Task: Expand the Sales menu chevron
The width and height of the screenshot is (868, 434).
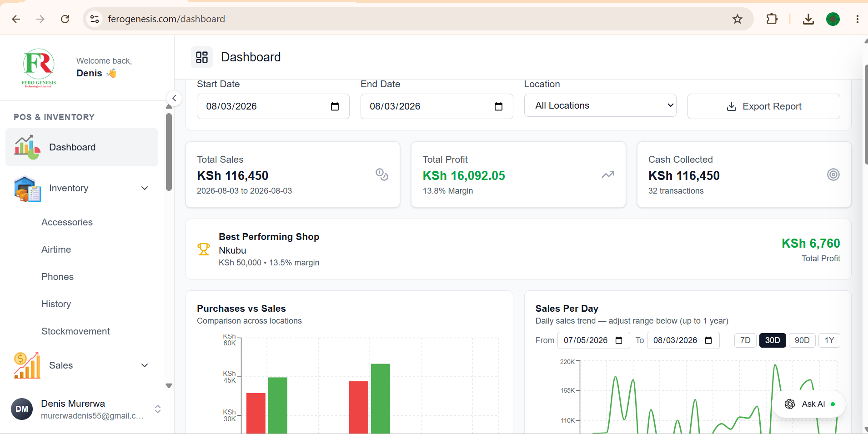Action: [145, 365]
